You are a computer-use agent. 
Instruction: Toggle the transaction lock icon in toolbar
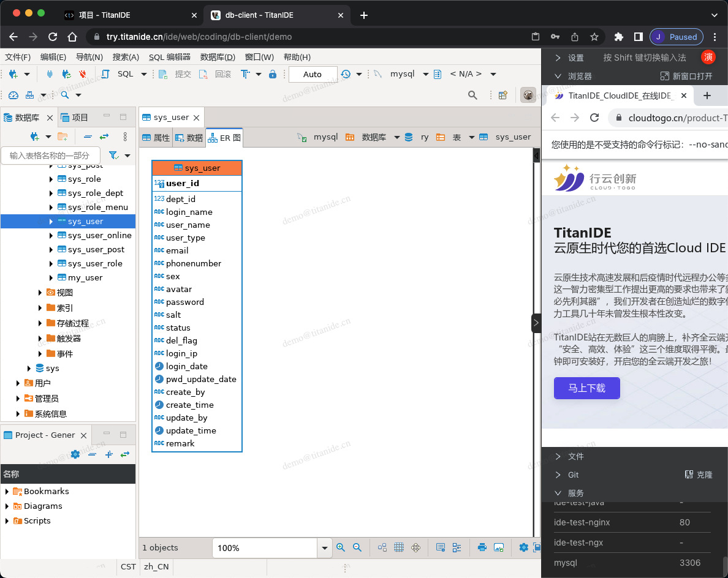coord(273,74)
